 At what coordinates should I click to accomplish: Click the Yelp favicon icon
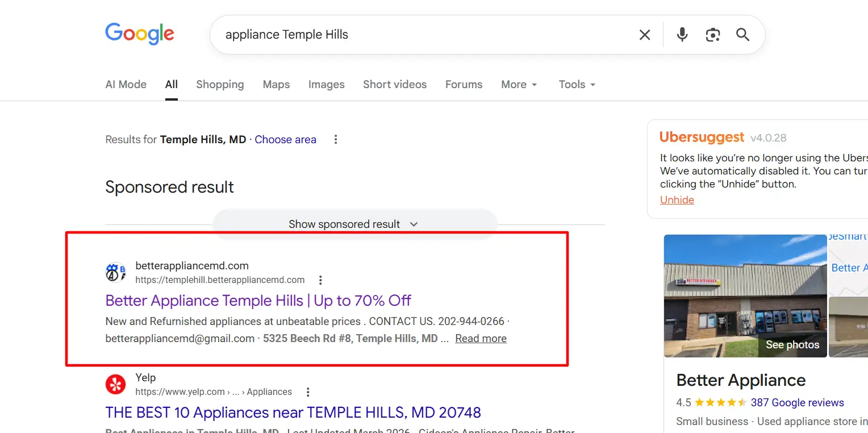click(115, 385)
